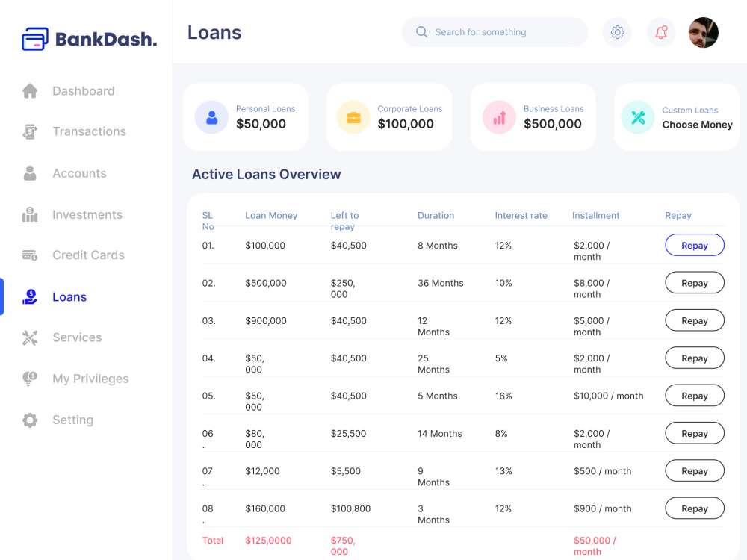
Task: Click the search magnifier icon
Action: click(x=421, y=32)
